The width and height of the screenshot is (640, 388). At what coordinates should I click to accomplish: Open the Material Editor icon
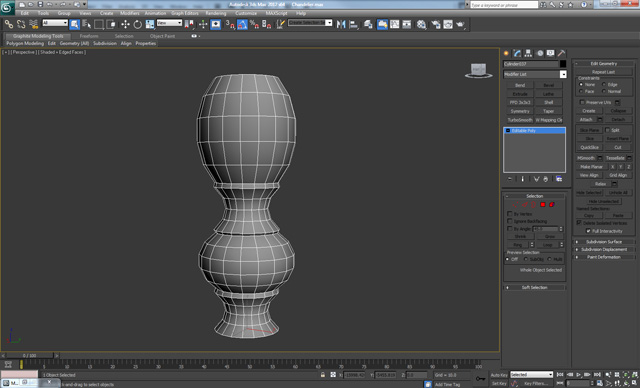[421, 24]
